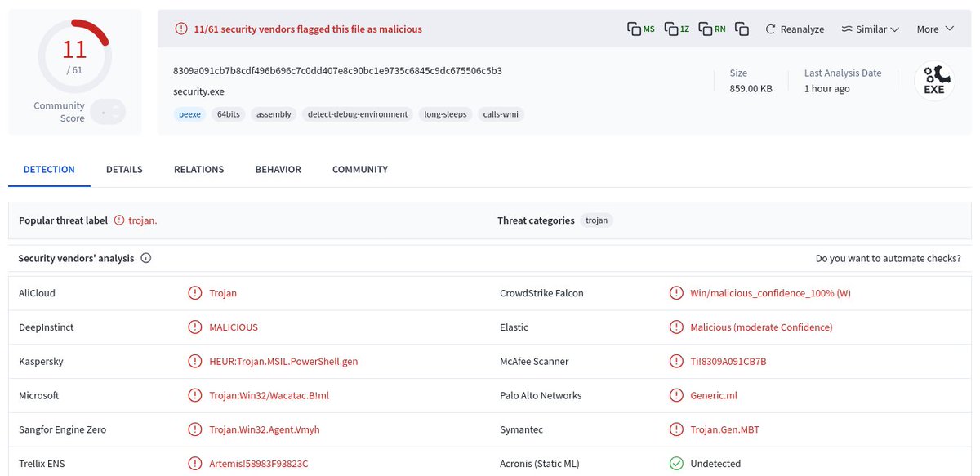Click the Acronis (Static ML) vendor name
Viewport: 980px width, 476px height.
click(539, 464)
